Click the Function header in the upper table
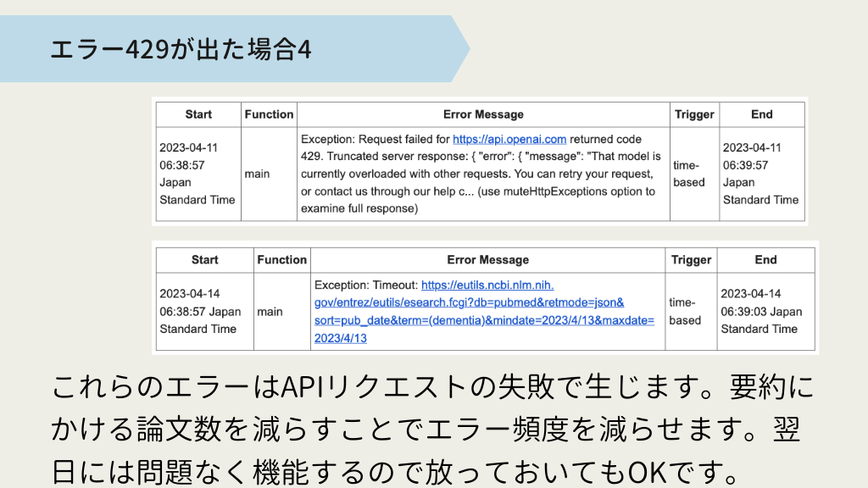Viewport: 868px width, 488px height. point(269,114)
